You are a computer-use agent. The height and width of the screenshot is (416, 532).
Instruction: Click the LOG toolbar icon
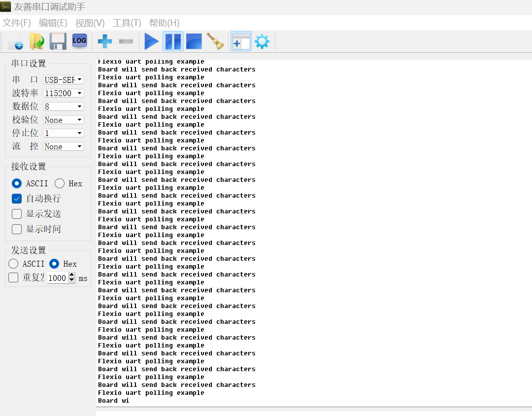click(79, 41)
